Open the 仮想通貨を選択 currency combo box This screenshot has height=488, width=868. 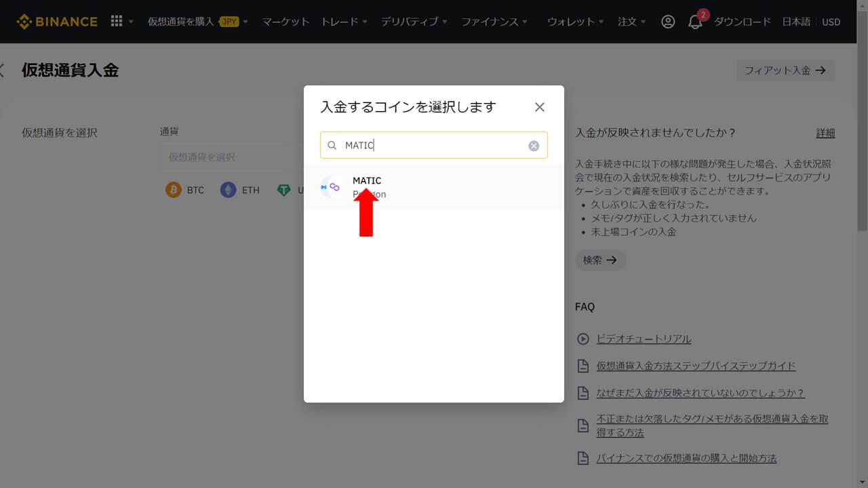pos(232,157)
